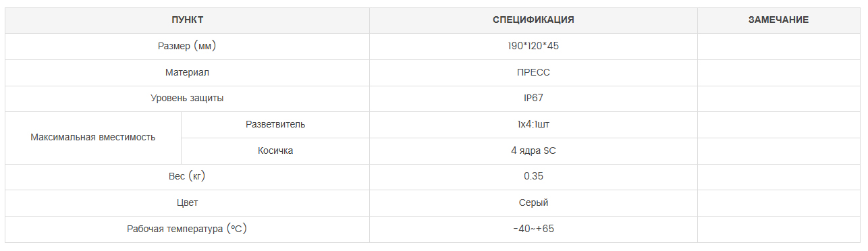The height and width of the screenshot is (251, 868).
Task: Select the Косичка sub-row label
Action: tap(275, 151)
